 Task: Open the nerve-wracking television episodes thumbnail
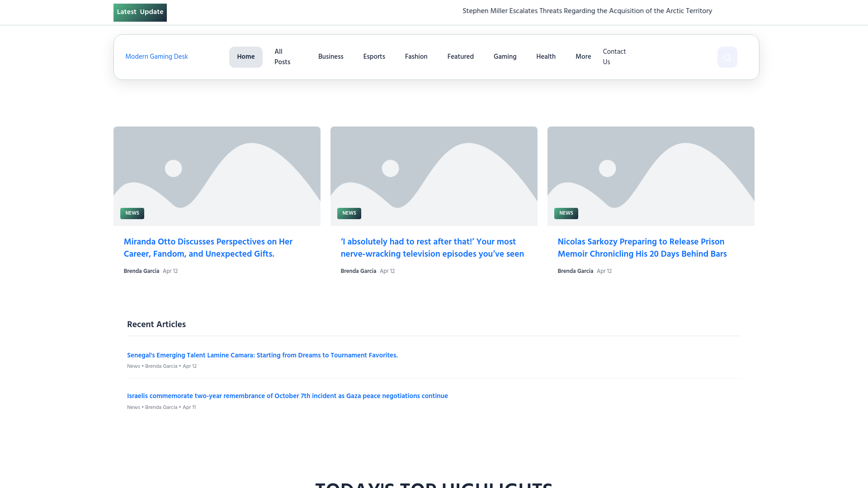(x=434, y=176)
